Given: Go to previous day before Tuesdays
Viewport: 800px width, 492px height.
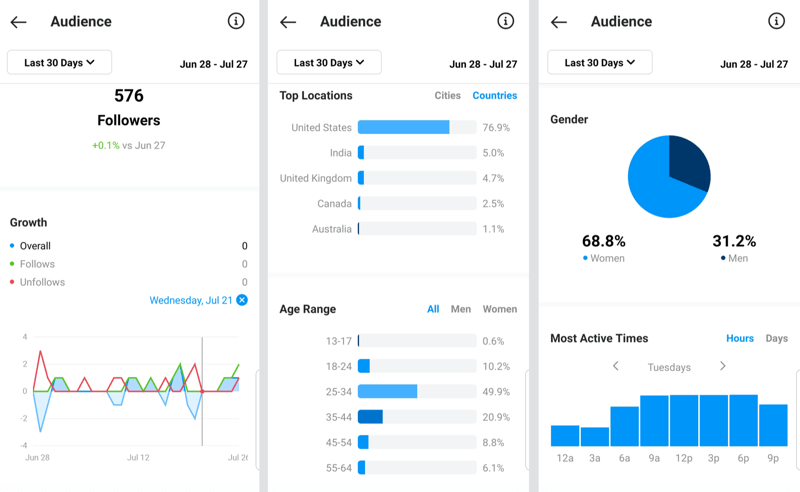Looking at the screenshot, I should 616,367.
